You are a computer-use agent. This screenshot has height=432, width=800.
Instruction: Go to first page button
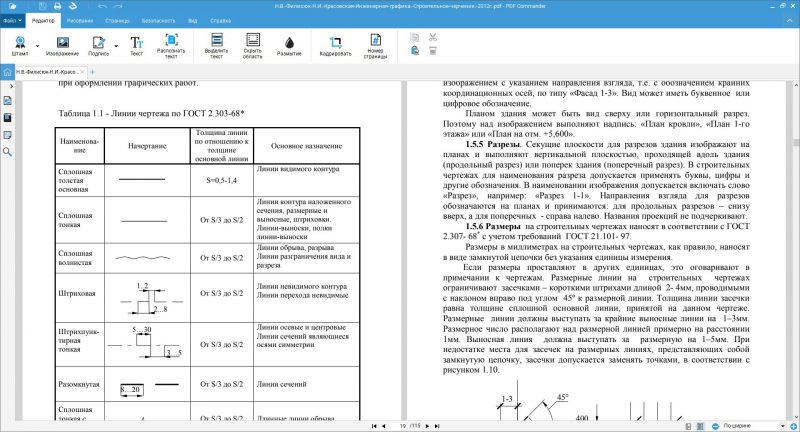tap(374, 426)
